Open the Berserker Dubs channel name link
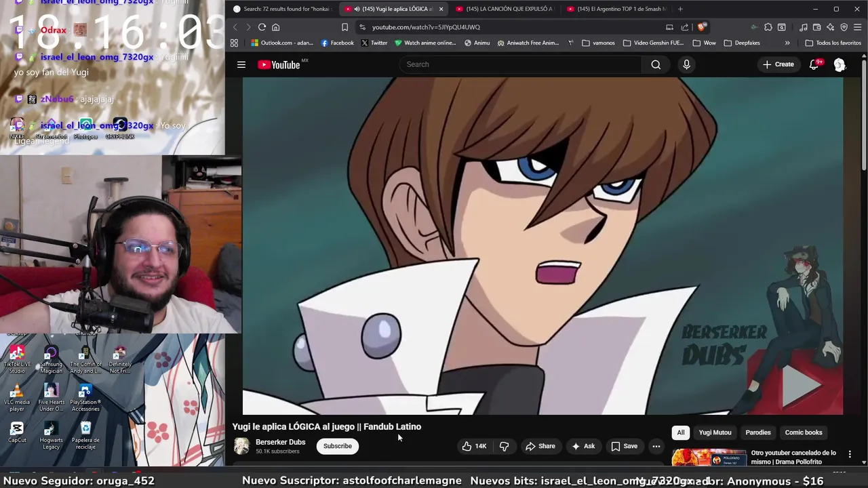 280,442
